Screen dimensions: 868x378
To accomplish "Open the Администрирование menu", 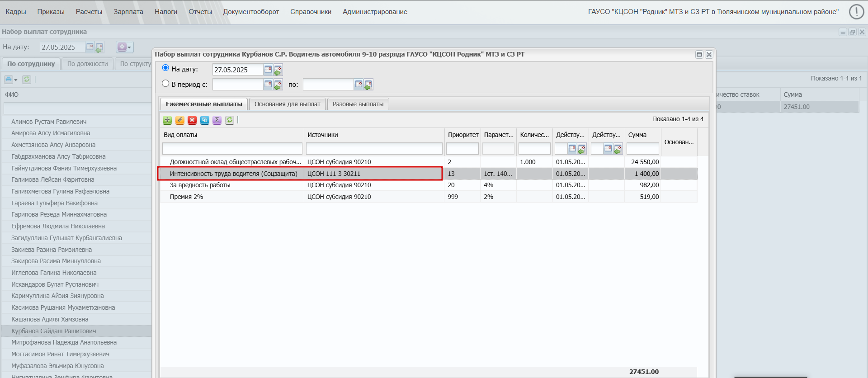I will click(375, 12).
